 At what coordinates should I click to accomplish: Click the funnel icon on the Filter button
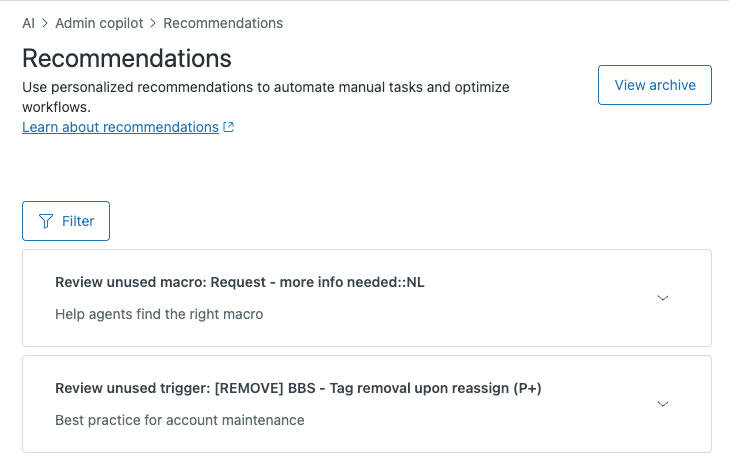(45, 221)
